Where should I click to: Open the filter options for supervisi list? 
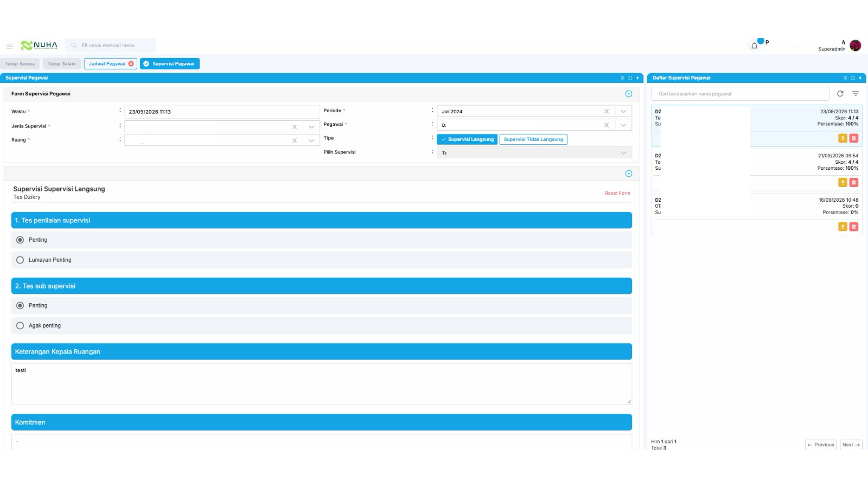856,94
